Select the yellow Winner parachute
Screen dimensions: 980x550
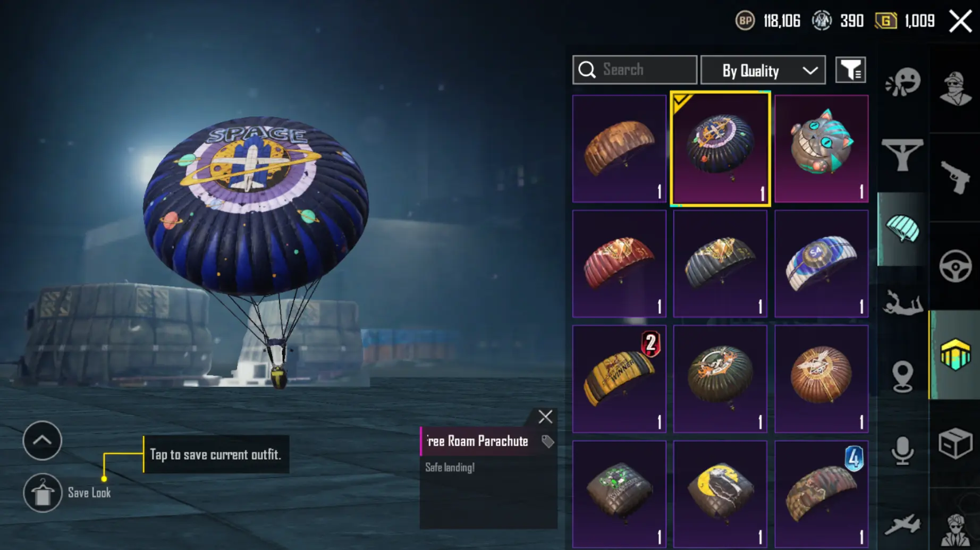[619, 379]
